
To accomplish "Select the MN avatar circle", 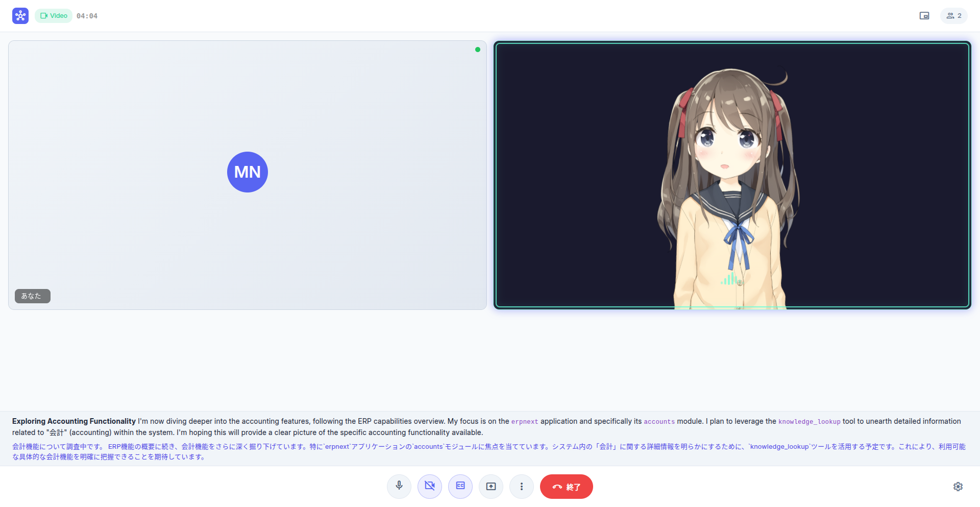I will (247, 172).
